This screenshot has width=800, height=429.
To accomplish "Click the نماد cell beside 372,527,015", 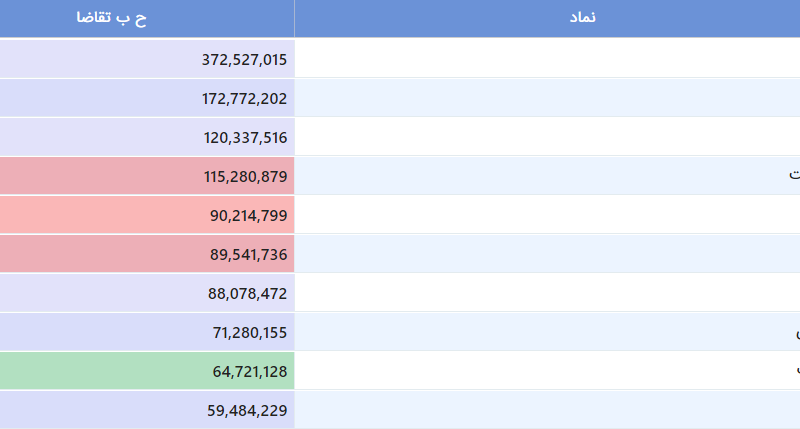I will pyautogui.click(x=547, y=59).
